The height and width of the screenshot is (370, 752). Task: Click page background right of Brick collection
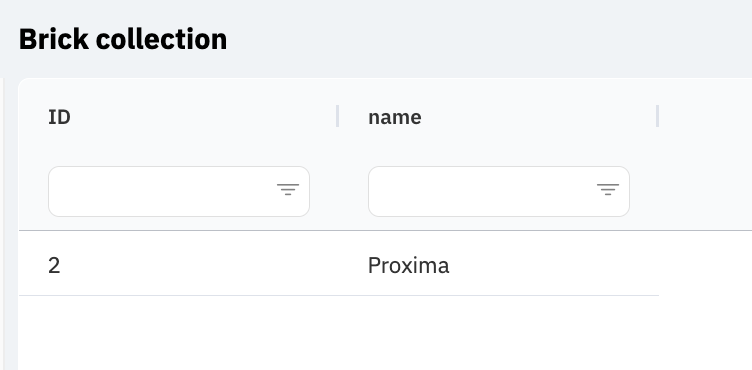(489, 39)
